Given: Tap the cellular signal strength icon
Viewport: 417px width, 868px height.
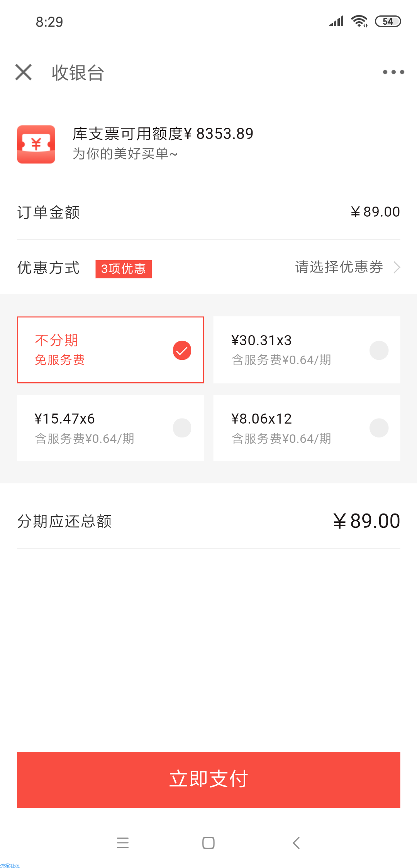Looking at the screenshot, I should (336, 21).
